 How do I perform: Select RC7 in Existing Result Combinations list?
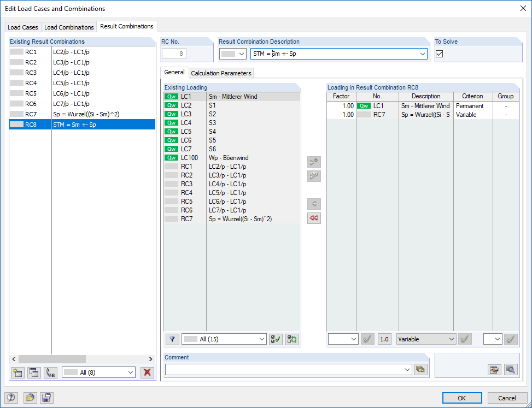(x=82, y=114)
